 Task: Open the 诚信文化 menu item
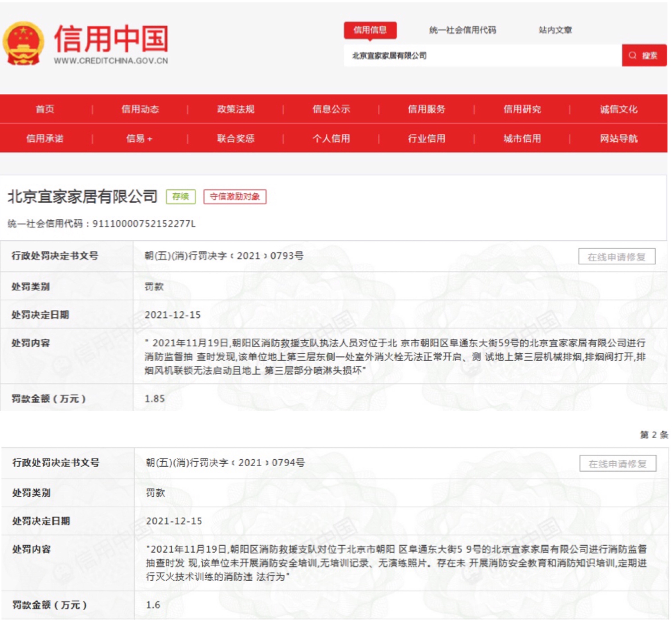[x=618, y=109]
